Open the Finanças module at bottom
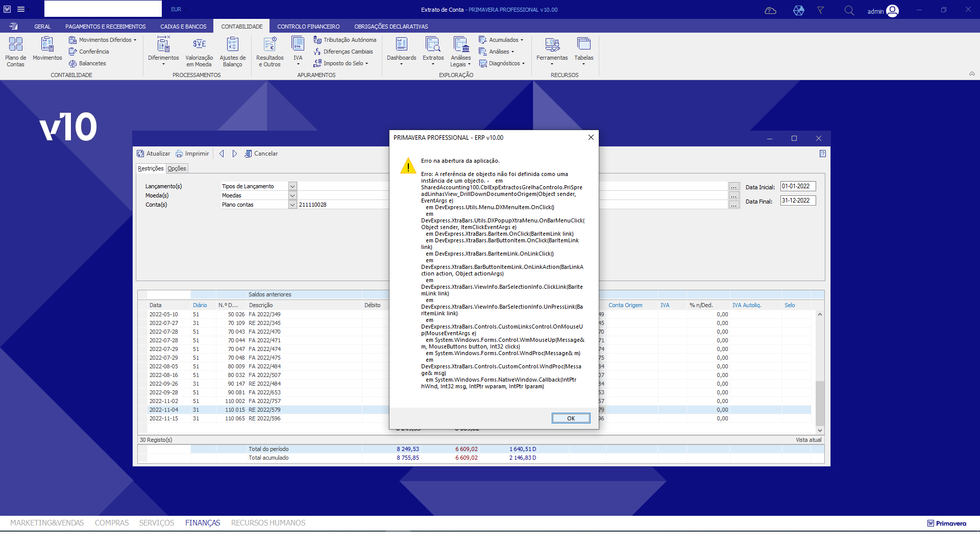 point(203,523)
